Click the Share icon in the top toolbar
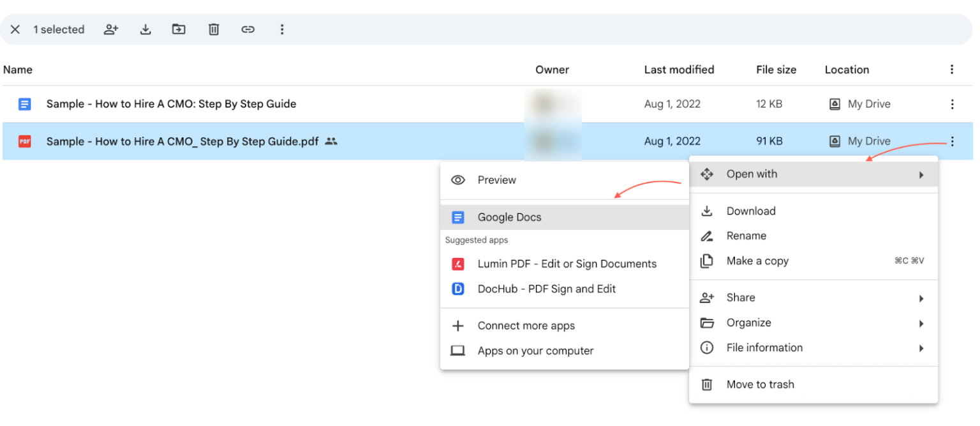980x426 pixels. 111,29
